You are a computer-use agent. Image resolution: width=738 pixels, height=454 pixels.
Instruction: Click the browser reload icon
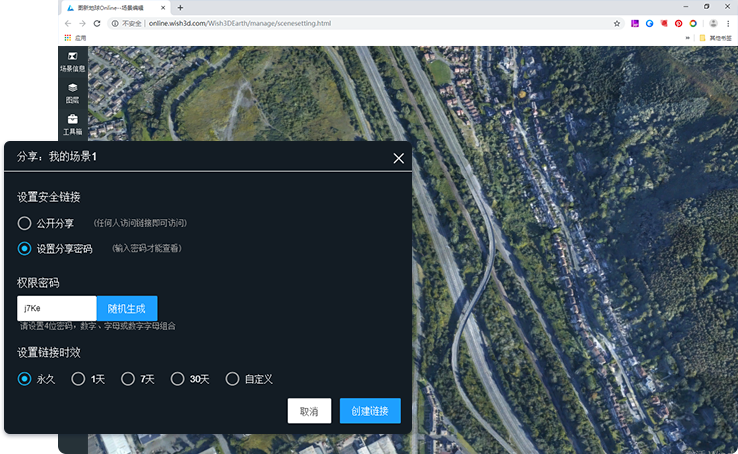coord(97,23)
